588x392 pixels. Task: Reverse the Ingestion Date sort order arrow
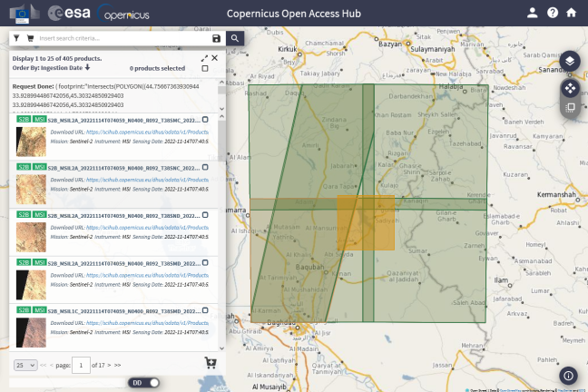[x=88, y=67]
